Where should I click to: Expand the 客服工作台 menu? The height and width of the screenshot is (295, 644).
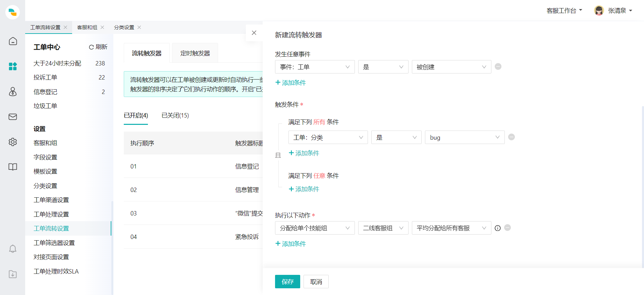564,11
